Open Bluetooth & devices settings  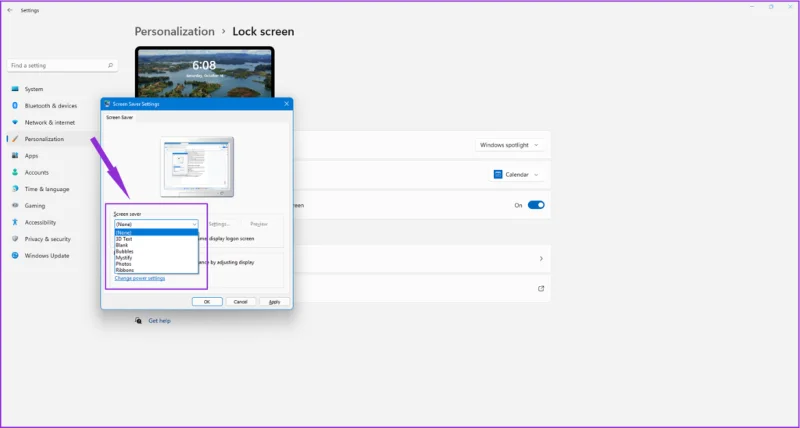pos(51,106)
